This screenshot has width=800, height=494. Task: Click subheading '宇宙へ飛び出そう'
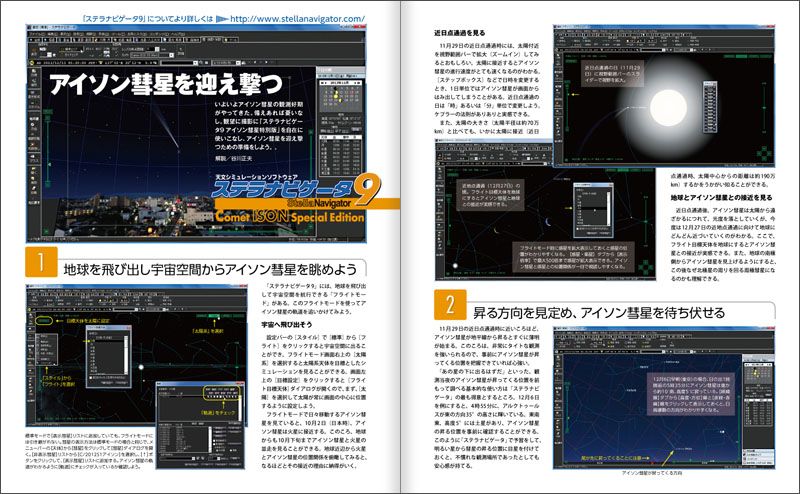coord(287,324)
